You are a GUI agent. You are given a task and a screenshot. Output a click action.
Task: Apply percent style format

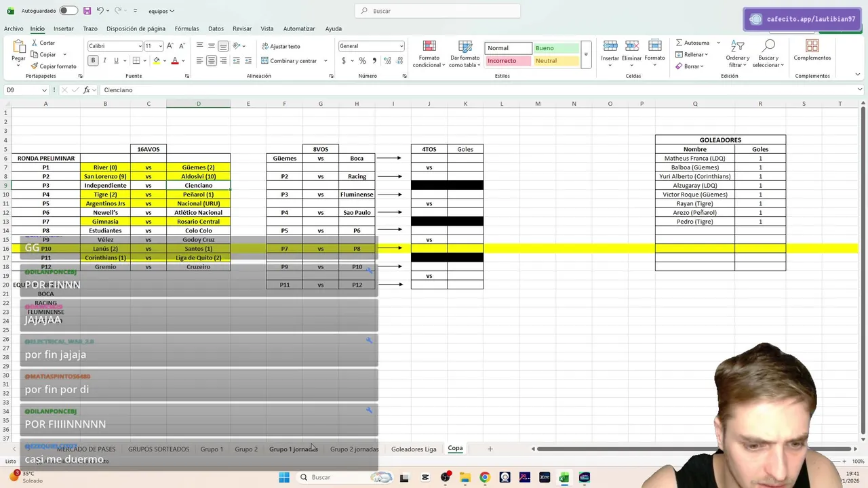click(x=362, y=60)
